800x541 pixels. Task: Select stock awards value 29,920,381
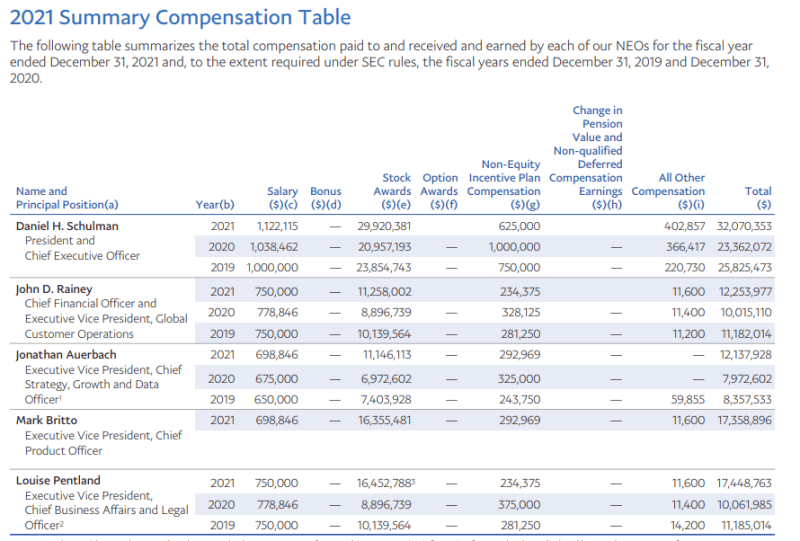pos(384,226)
